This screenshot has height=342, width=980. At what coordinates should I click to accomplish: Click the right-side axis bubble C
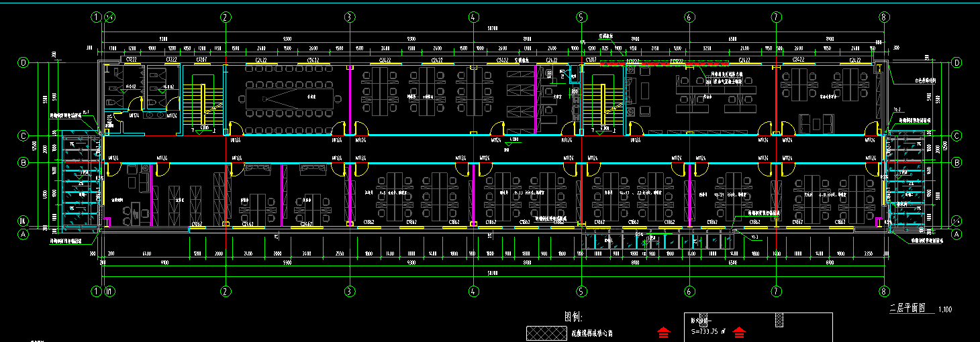coord(957,136)
